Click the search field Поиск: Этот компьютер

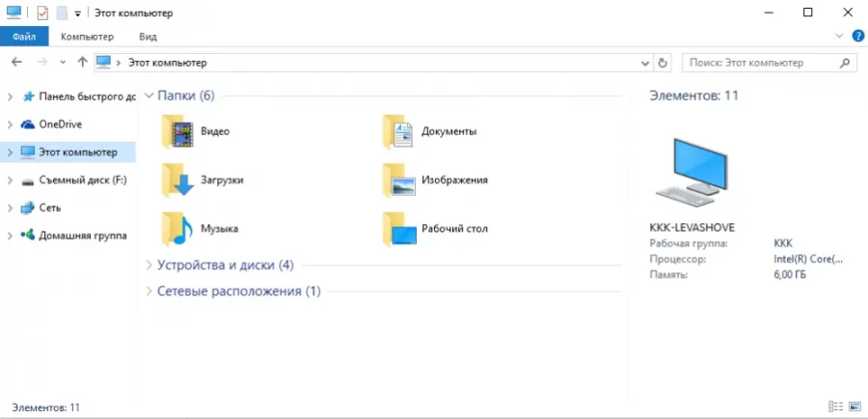(x=769, y=63)
